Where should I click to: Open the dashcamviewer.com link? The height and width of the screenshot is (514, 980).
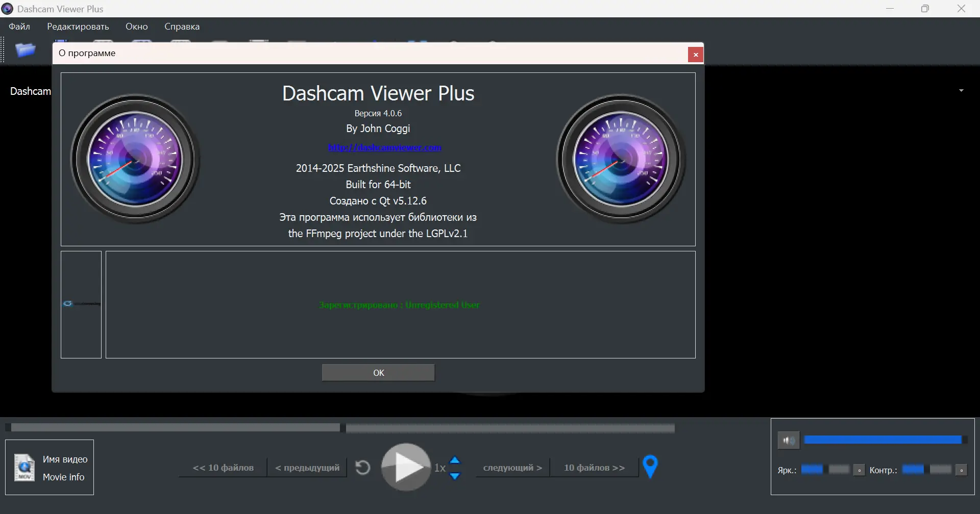[x=385, y=147]
